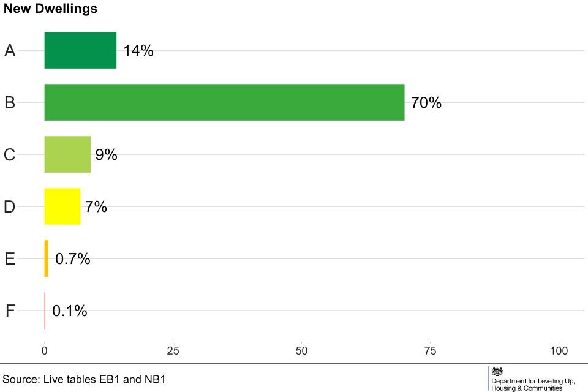Viewport: 588px width, 392px height.
Task: Click the 50 tick on x-axis
Action: (x=301, y=351)
